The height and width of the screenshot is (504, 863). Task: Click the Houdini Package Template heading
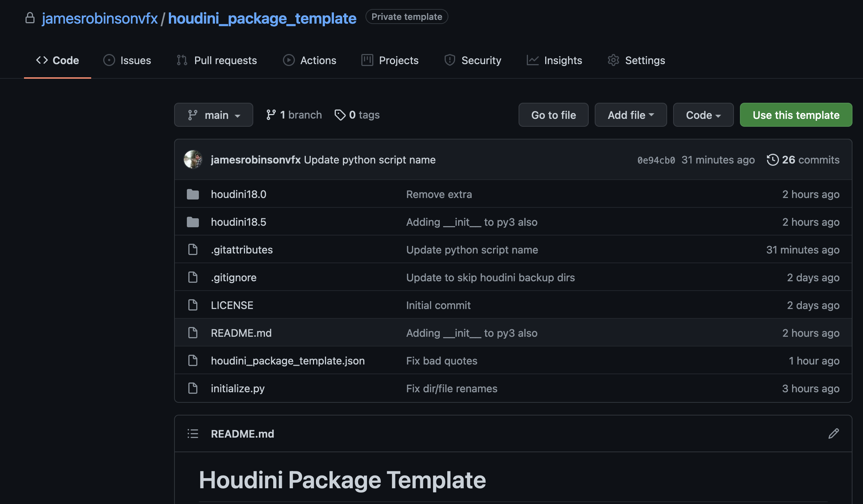(342, 480)
